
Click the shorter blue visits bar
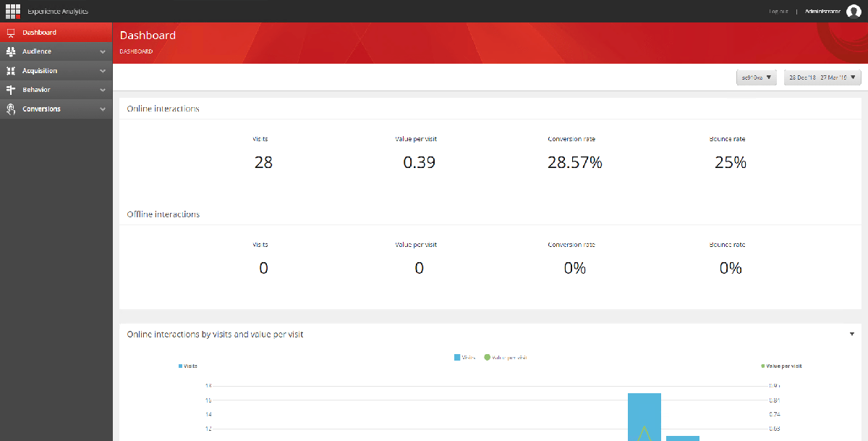683,438
